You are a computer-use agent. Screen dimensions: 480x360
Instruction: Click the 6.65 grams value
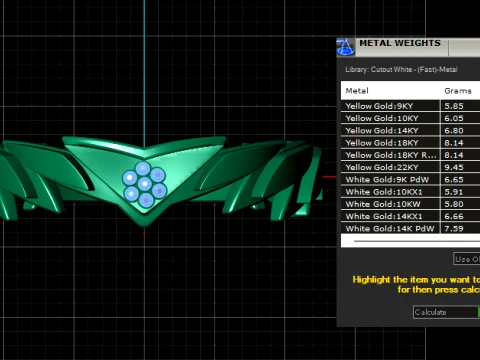tap(454, 180)
